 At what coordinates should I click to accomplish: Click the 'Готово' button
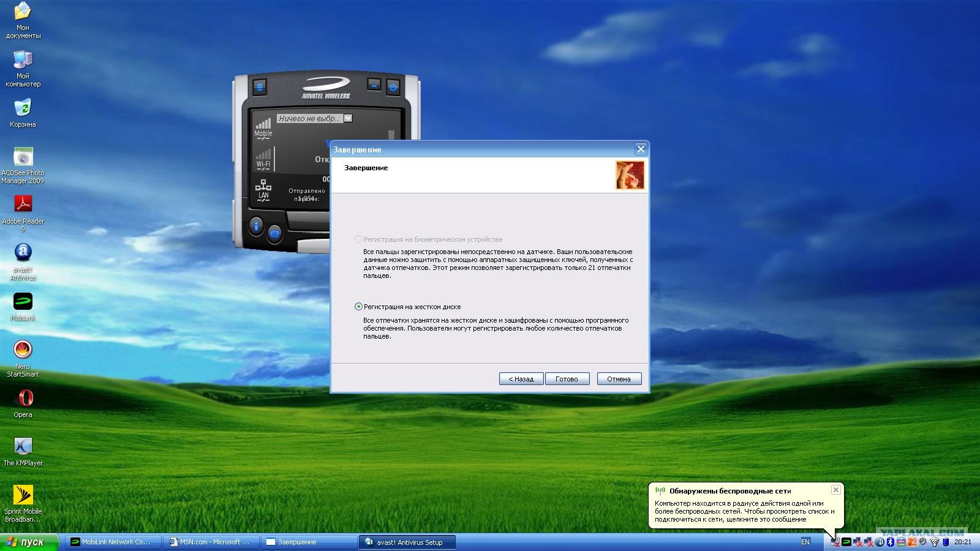567,379
